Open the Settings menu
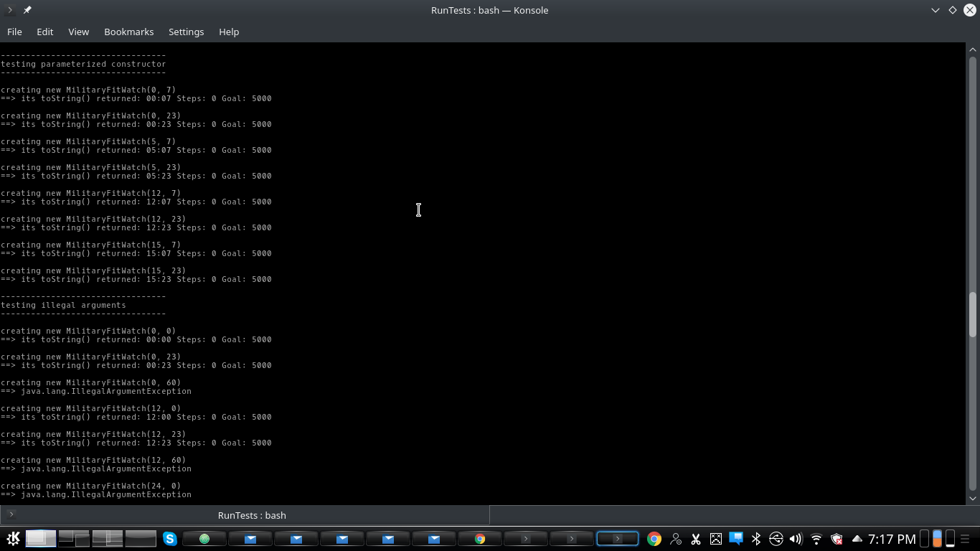980x551 pixels. [x=186, y=32]
